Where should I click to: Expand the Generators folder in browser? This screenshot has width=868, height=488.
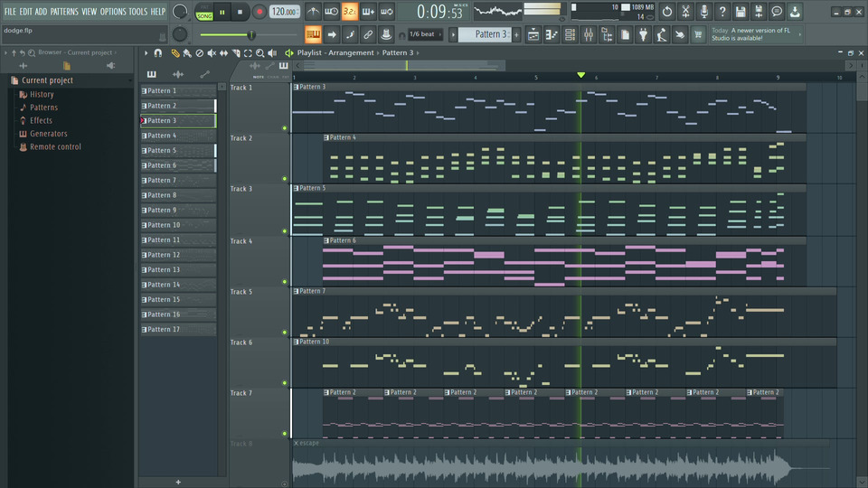tap(48, 134)
